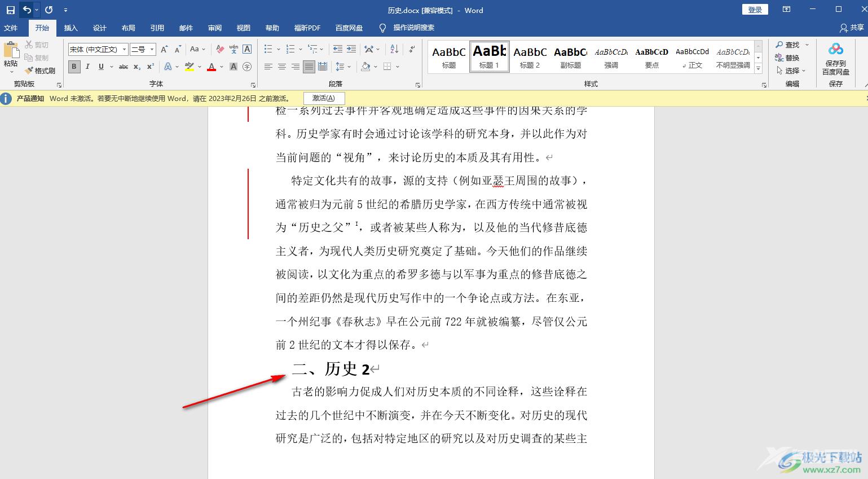Toggle strikethrough abc formatting
Viewport: 868px width, 479px height.
tap(124, 67)
